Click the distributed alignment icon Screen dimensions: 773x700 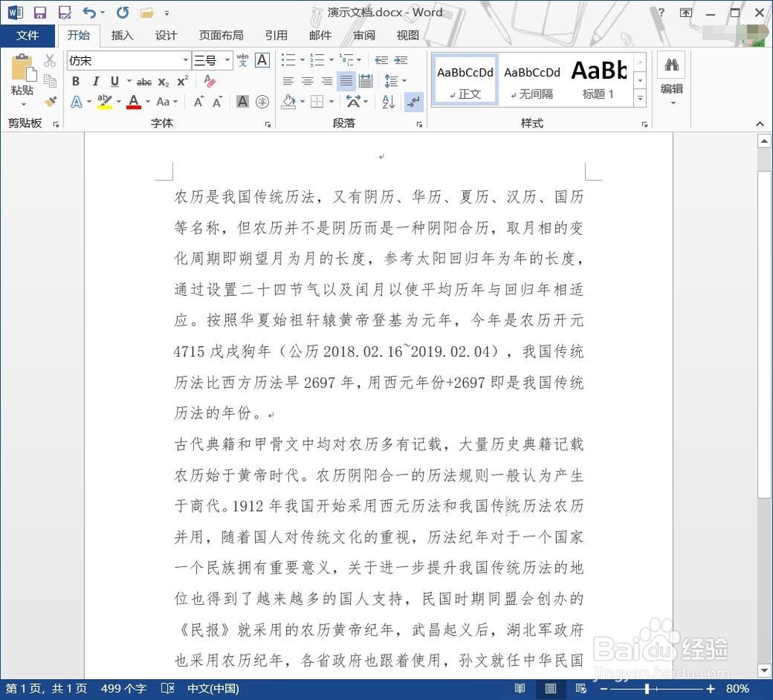(x=366, y=81)
